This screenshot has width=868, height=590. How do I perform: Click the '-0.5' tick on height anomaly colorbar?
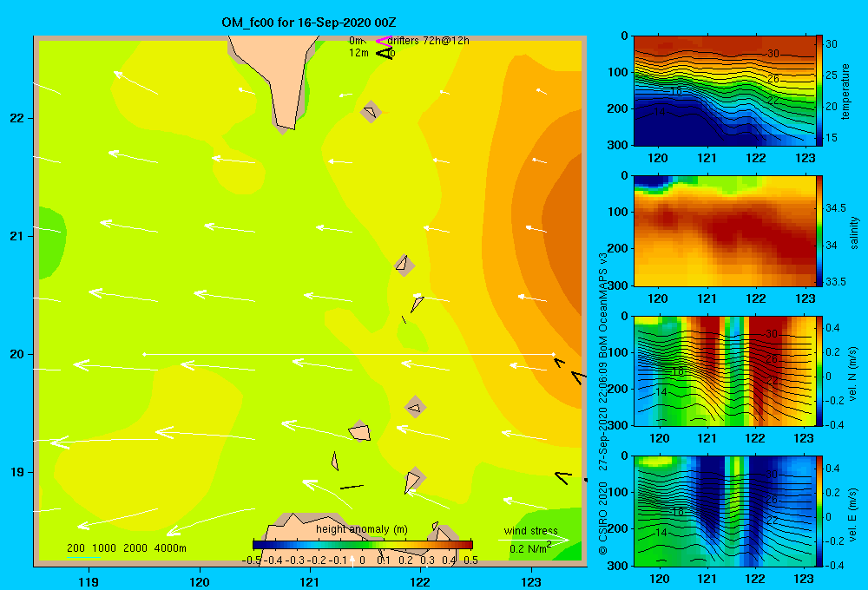[x=252, y=560]
